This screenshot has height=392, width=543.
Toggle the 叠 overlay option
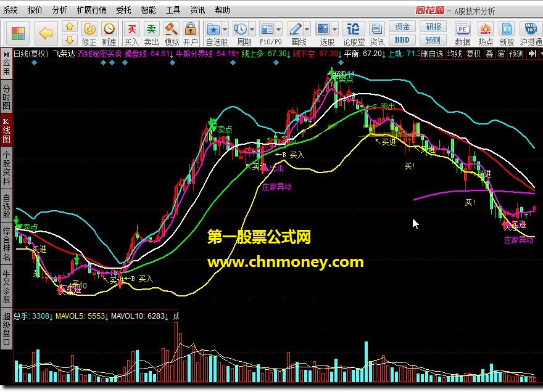pyautogui.click(x=489, y=54)
